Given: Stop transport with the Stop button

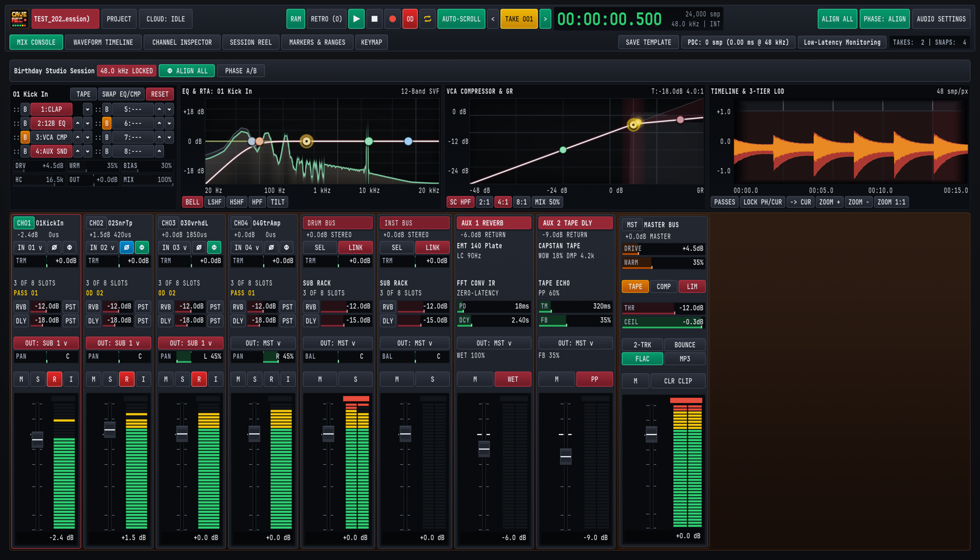Looking at the screenshot, I should point(374,19).
